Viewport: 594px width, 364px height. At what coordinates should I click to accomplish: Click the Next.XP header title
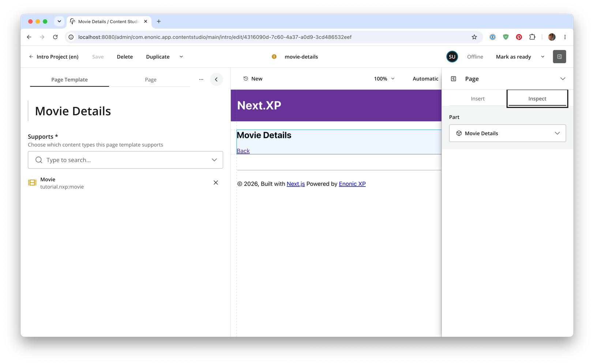tap(259, 105)
